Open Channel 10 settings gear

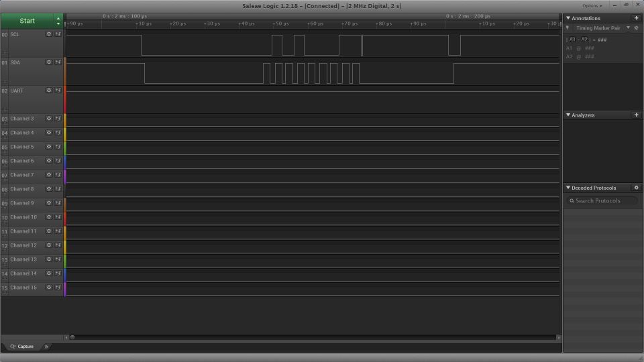[48, 217]
